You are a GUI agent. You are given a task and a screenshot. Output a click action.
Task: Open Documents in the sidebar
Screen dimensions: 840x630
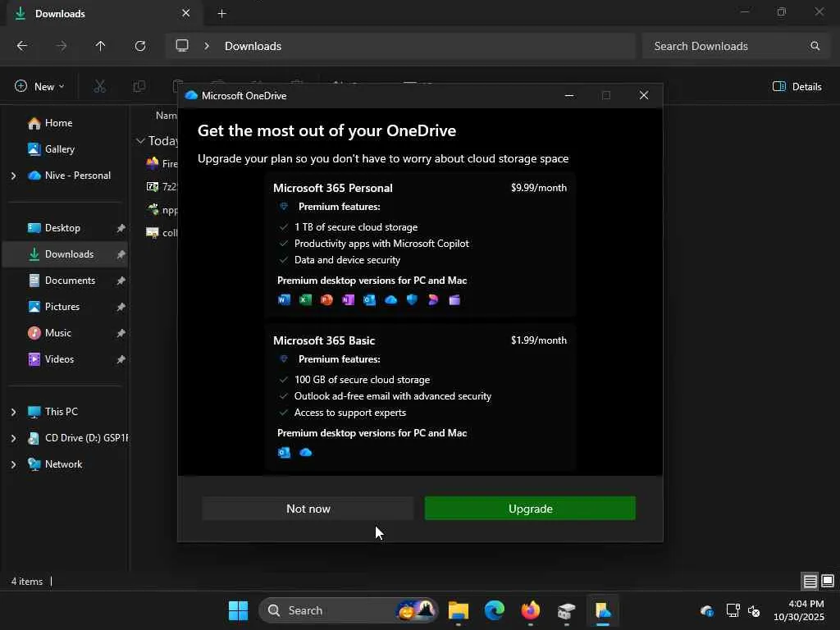pos(70,281)
